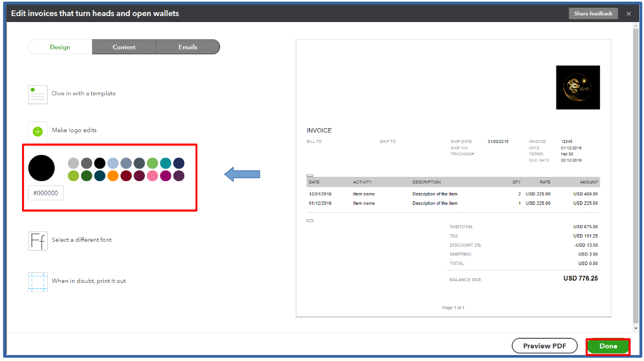Image resolution: width=644 pixels, height=361 pixels.
Task: Pick the dark gray color swatch
Action: coord(86,163)
